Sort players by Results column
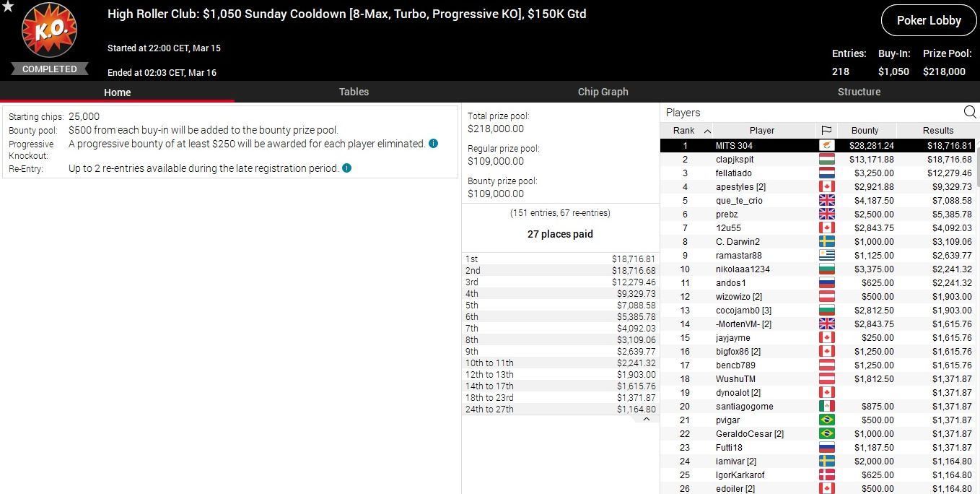Image resolution: width=980 pixels, height=494 pixels. [x=937, y=131]
